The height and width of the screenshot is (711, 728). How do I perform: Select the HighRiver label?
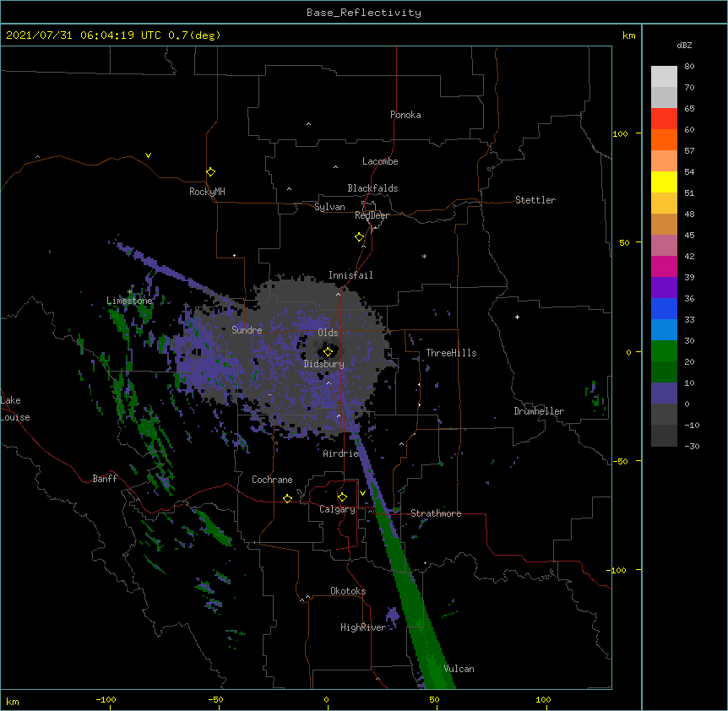click(x=363, y=627)
